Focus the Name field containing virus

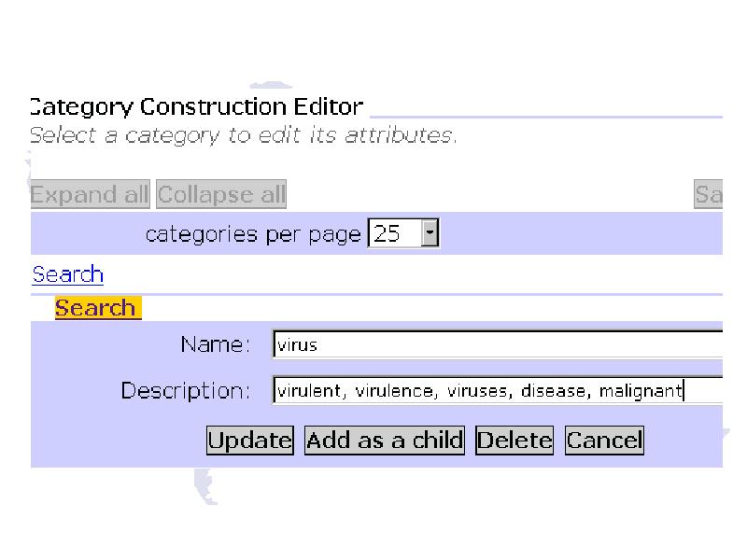point(498,344)
